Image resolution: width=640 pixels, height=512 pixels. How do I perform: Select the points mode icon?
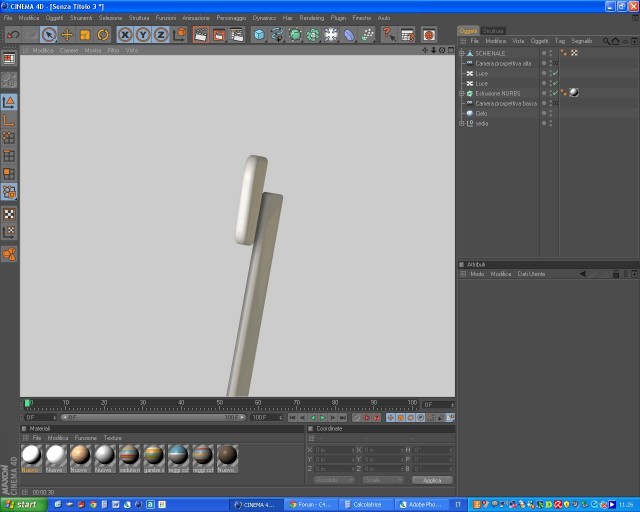[9, 138]
